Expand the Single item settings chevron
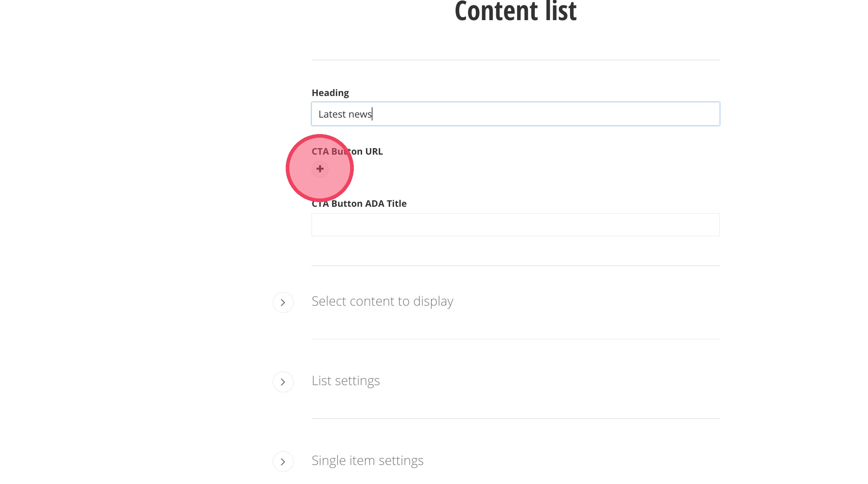Viewport: 868px width, 484px height. [283, 462]
